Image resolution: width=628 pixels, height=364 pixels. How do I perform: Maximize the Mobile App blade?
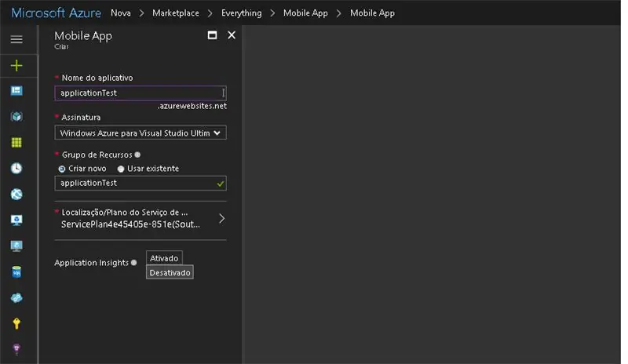(212, 35)
